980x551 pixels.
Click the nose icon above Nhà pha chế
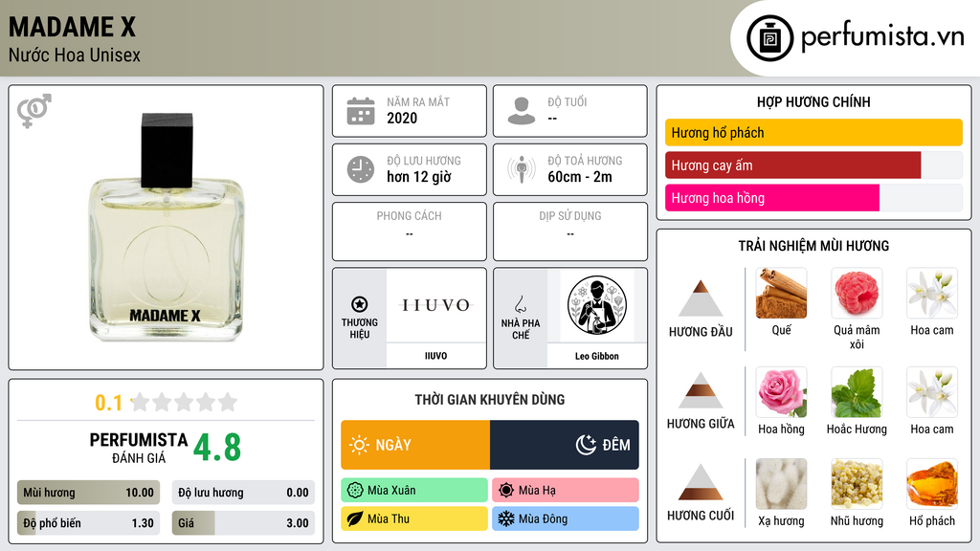(x=520, y=305)
